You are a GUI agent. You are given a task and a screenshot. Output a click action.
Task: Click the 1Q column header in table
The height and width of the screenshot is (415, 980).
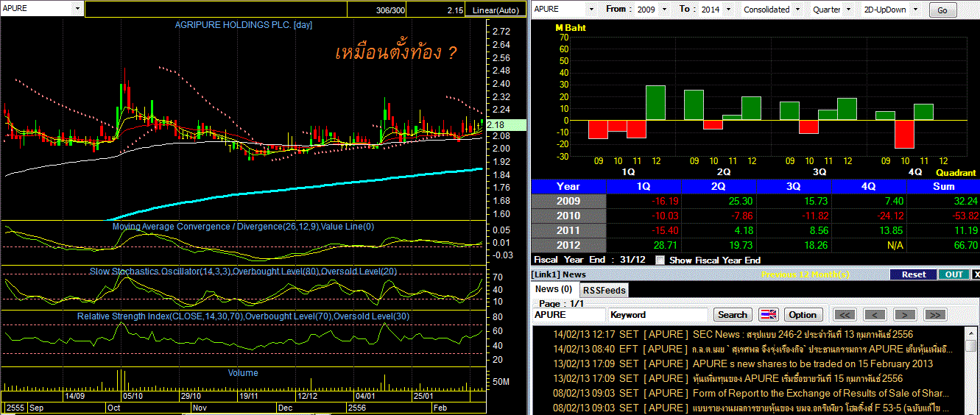(644, 186)
